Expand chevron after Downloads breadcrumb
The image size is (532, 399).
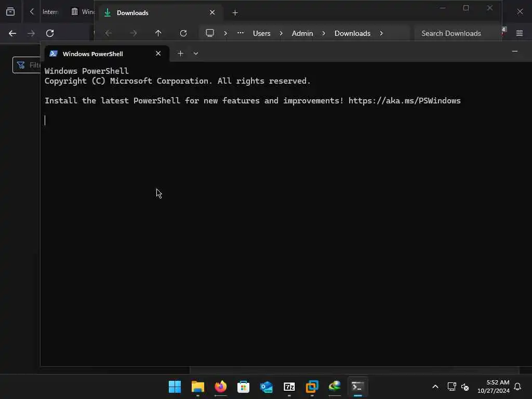click(x=381, y=33)
